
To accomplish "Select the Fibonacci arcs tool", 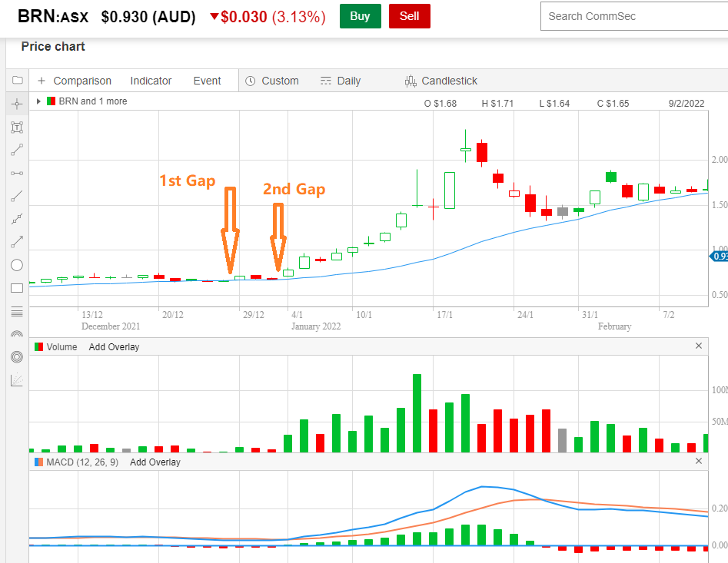I will pos(17,334).
